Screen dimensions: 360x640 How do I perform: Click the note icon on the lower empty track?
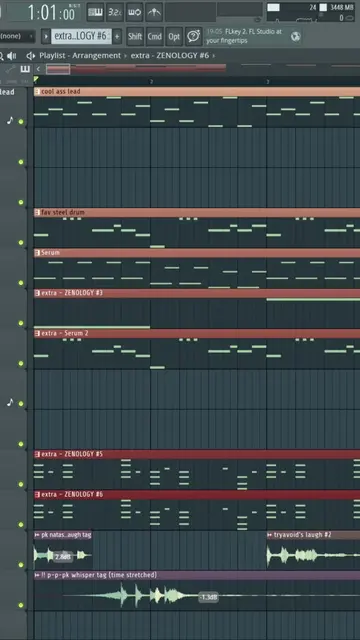(10, 402)
